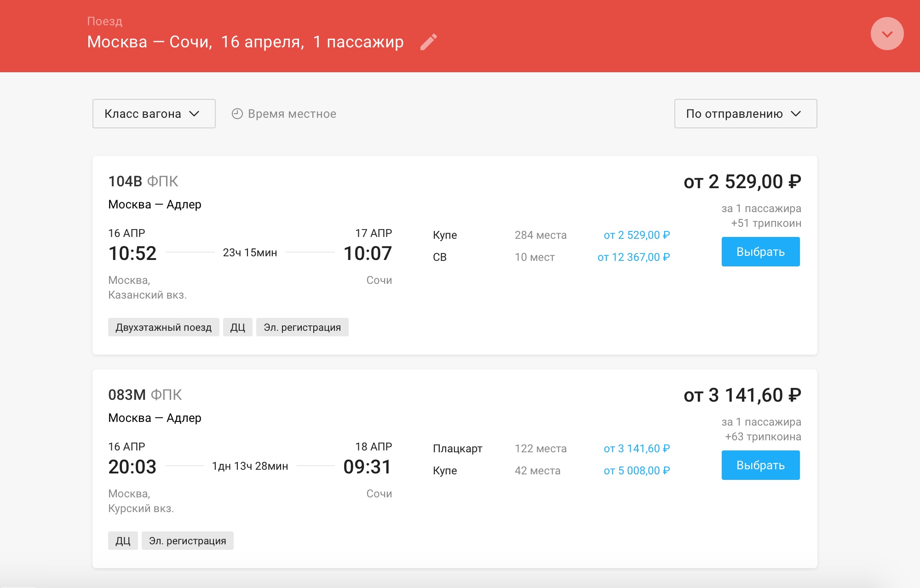
Task: Click the 122 места availability text
Action: pos(540,449)
